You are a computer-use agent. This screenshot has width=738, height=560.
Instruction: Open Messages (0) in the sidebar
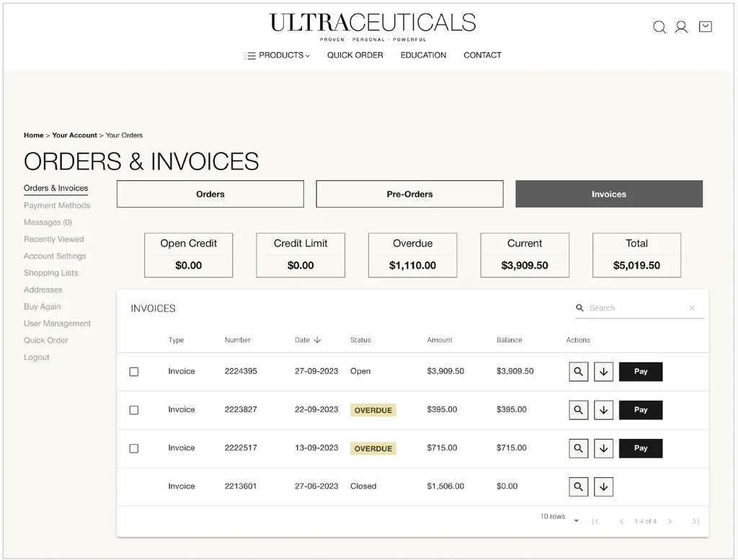coord(48,223)
